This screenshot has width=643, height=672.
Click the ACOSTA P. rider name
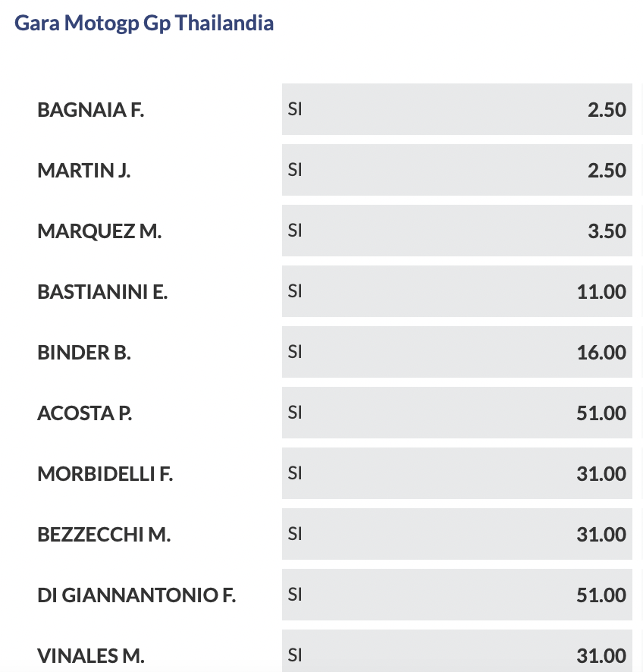[x=85, y=413]
